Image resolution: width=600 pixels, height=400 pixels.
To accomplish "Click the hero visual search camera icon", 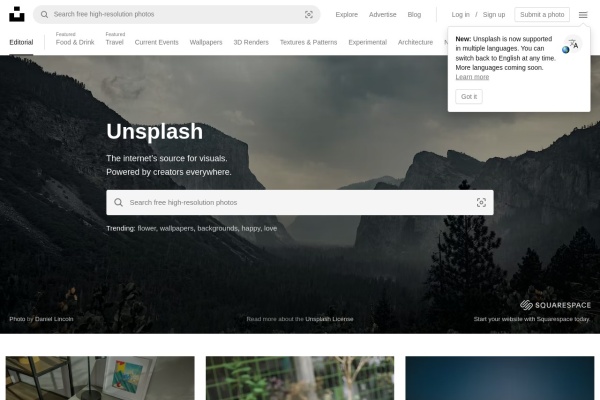I will (481, 202).
